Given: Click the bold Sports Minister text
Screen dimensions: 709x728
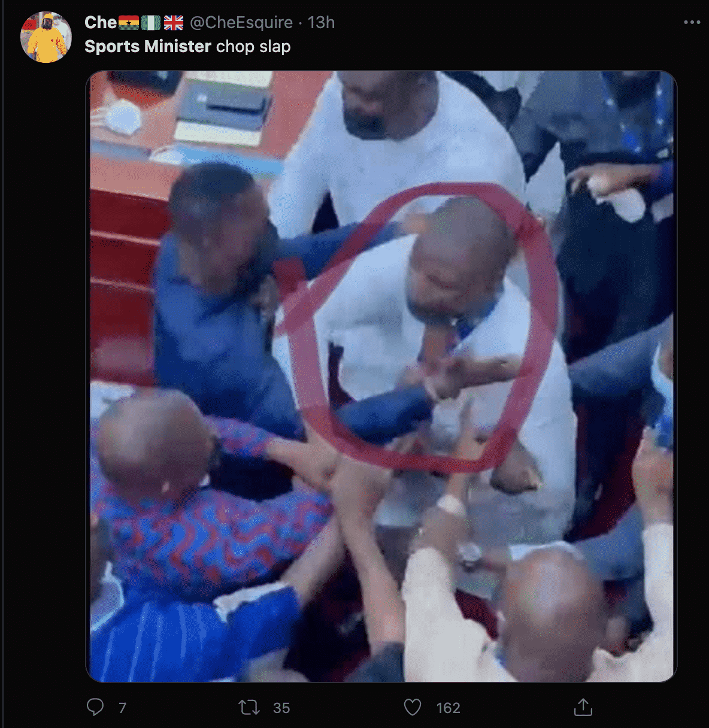Looking at the screenshot, I should coord(148,46).
